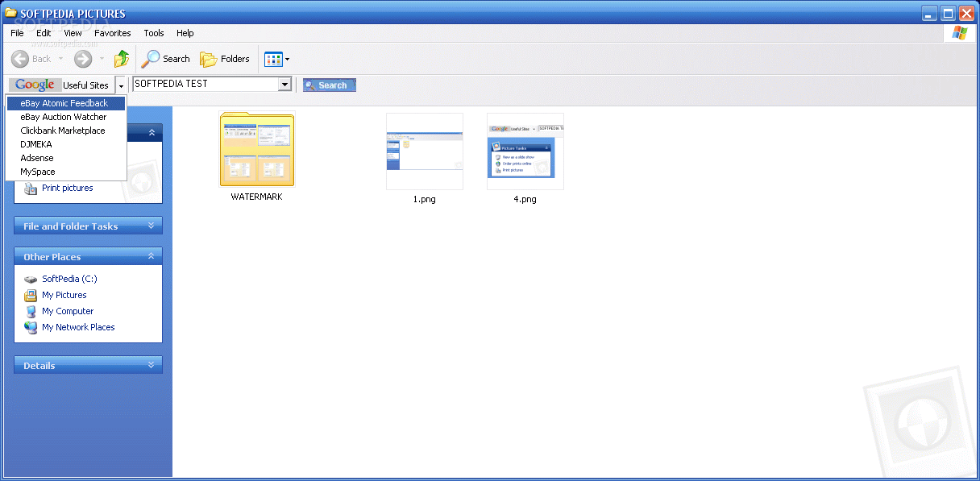Open My Computer link
980x481 pixels.
tap(68, 311)
